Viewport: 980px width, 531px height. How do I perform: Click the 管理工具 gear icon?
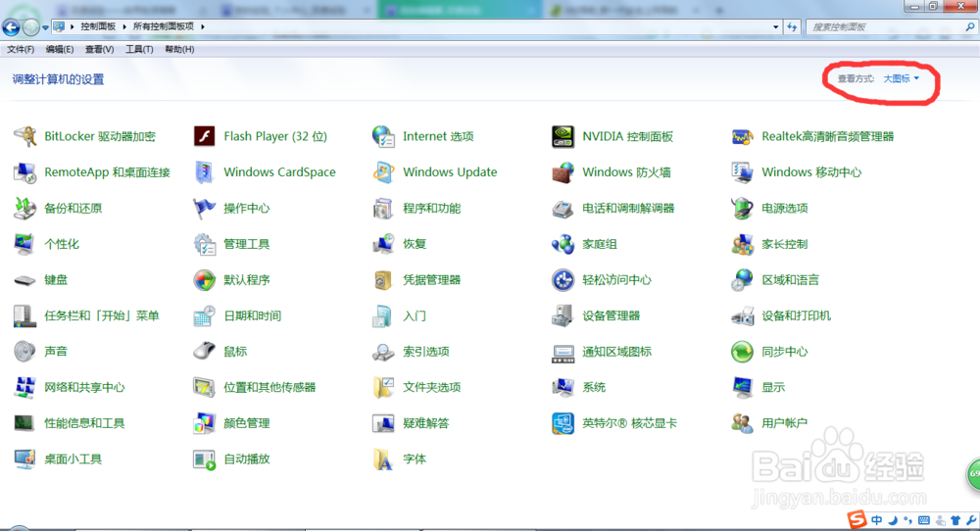coord(205,244)
